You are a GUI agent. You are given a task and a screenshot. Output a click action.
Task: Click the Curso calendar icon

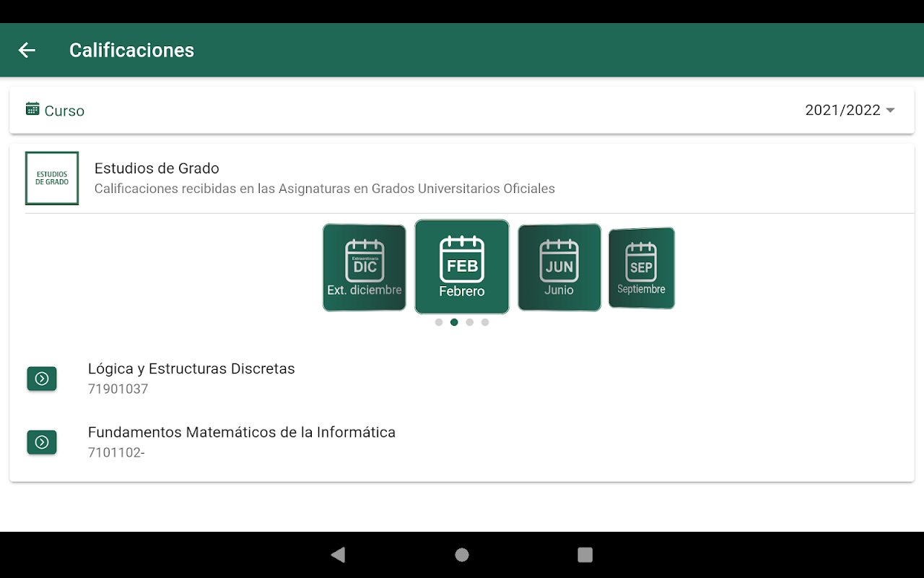32,109
